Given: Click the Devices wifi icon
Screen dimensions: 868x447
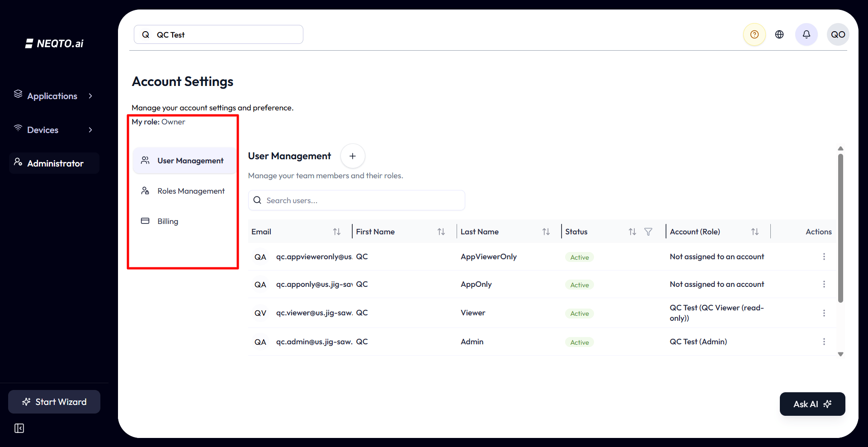Looking at the screenshot, I should pos(18,128).
